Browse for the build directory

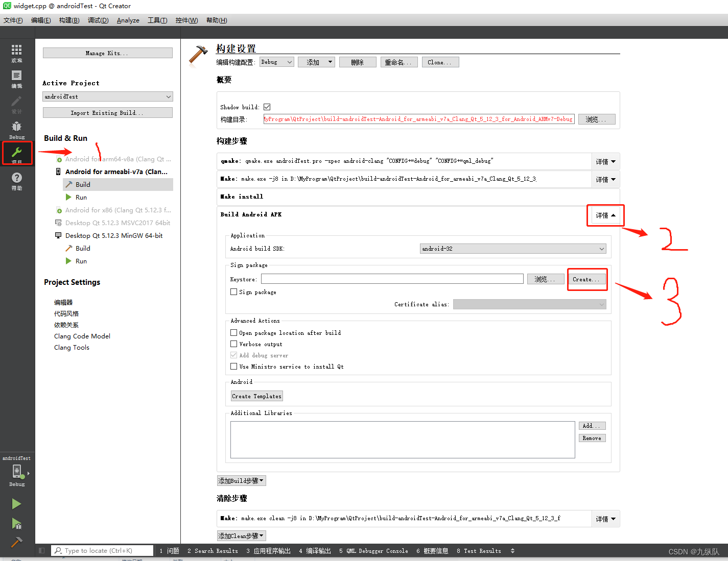pos(597,119)
